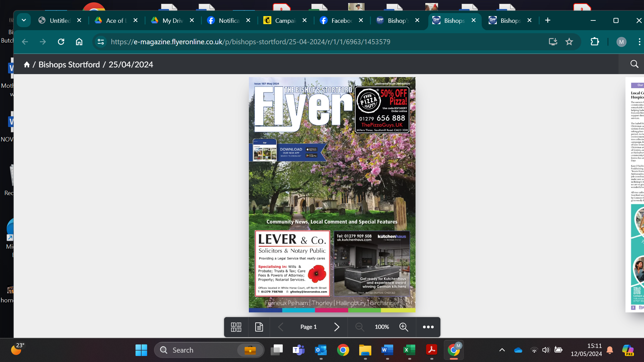Open Bishops Stortford breadcrumb link
Screen dimensions: 644x362
click(69, 64)
